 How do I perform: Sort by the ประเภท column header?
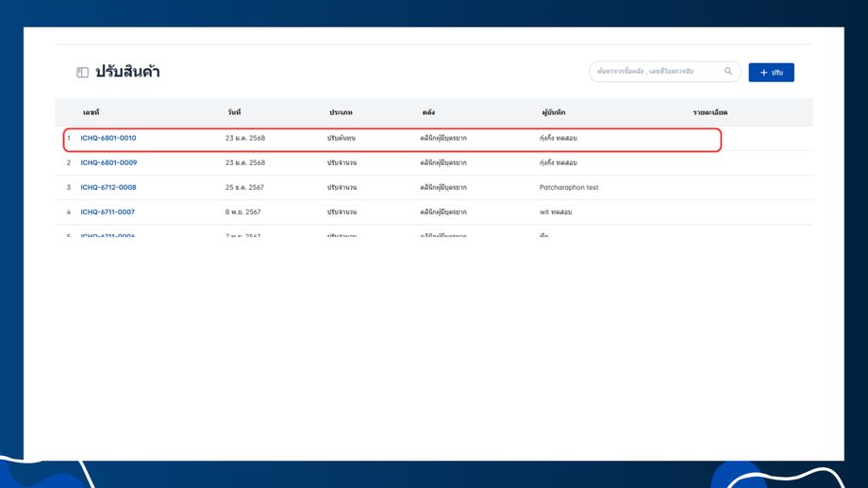[341, 112]
